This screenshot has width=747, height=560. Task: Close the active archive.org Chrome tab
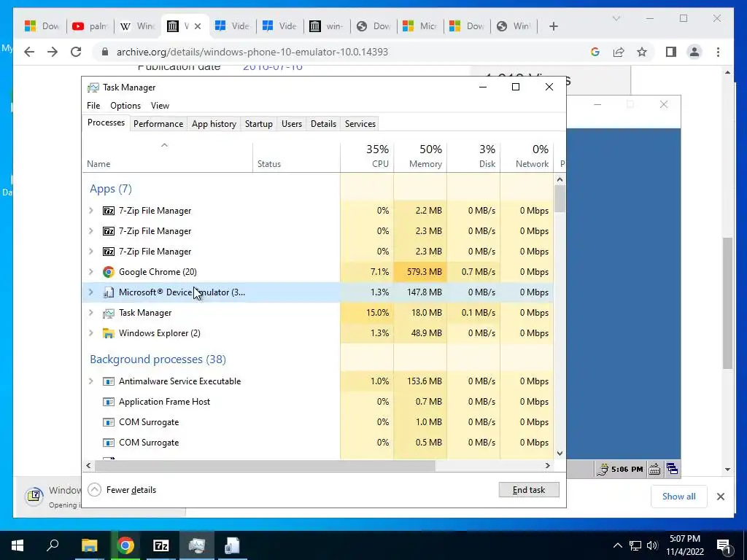point(198,26)
